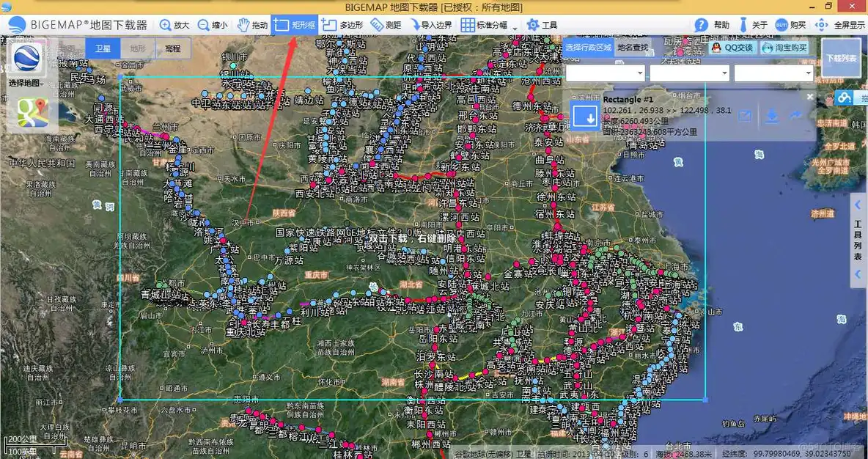Click the top-left corner handle of the selection rectangle
868x459 pixels.
[x=120, y=78]
